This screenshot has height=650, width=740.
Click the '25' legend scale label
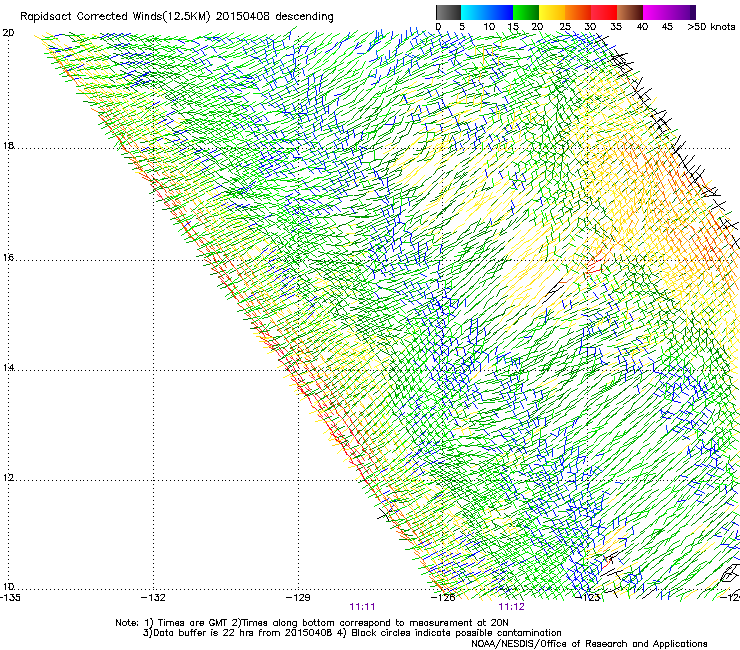pos(565,27)
